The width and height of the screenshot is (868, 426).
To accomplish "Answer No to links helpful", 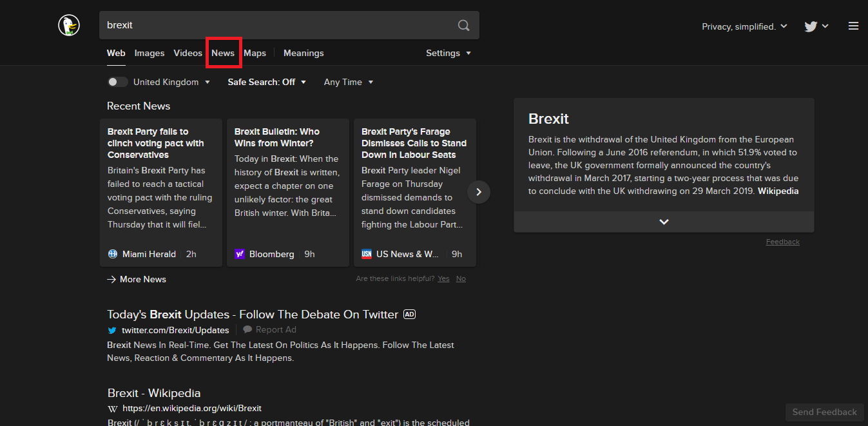I will point(461,278).
